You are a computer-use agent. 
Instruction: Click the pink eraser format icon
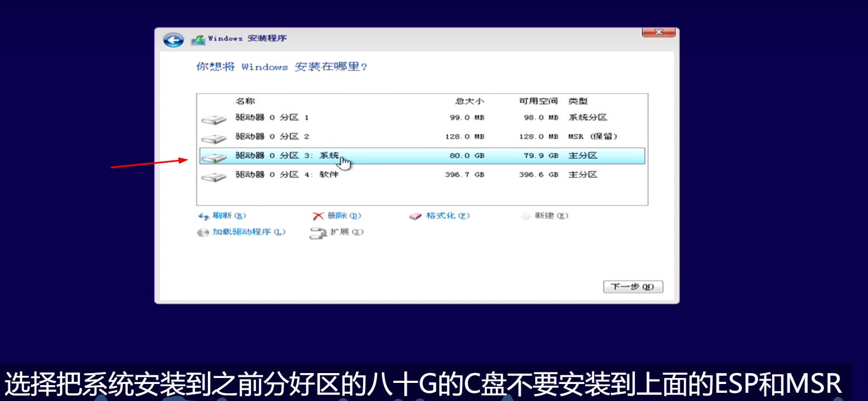click(x=415, y=216)
